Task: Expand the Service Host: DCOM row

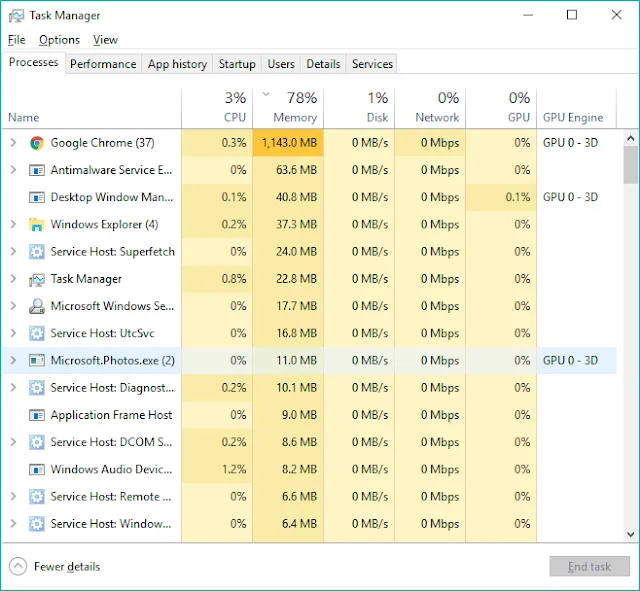Action: [x=13, y=442]
